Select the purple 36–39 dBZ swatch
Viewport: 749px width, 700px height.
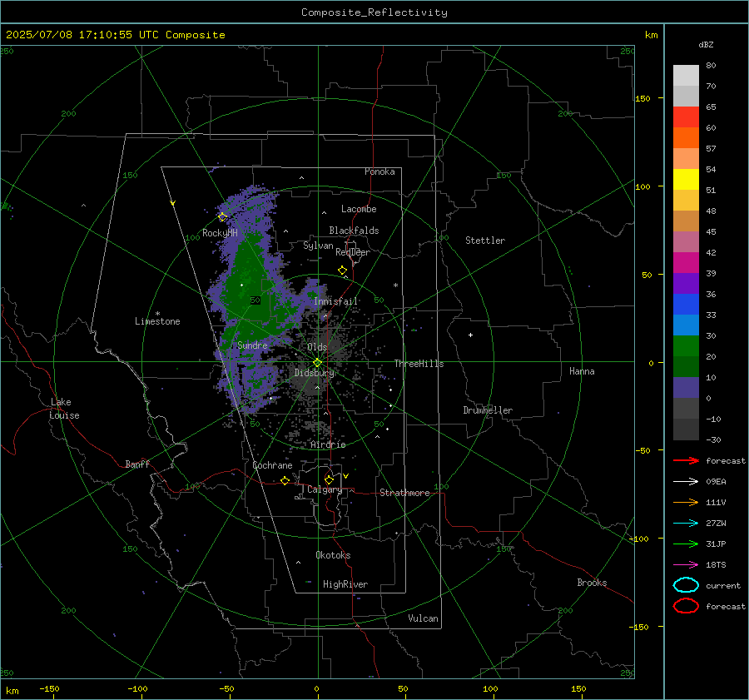(686, 283)
